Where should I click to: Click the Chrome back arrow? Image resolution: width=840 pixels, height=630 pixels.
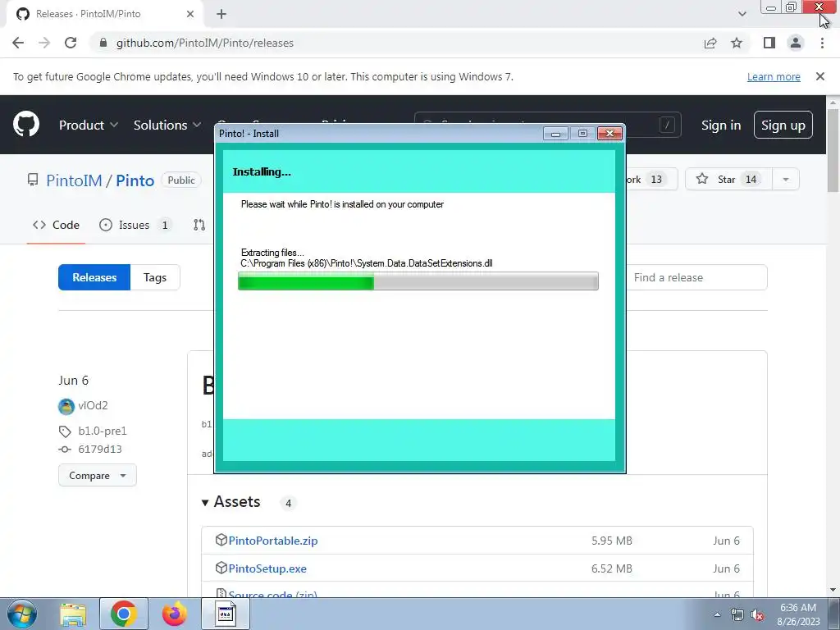click(x=18, y=43)
